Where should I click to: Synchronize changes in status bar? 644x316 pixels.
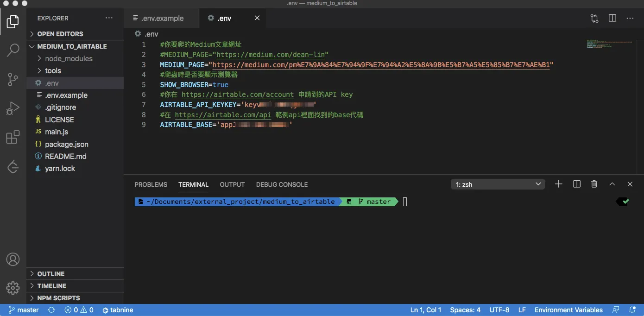click(51, 310)
